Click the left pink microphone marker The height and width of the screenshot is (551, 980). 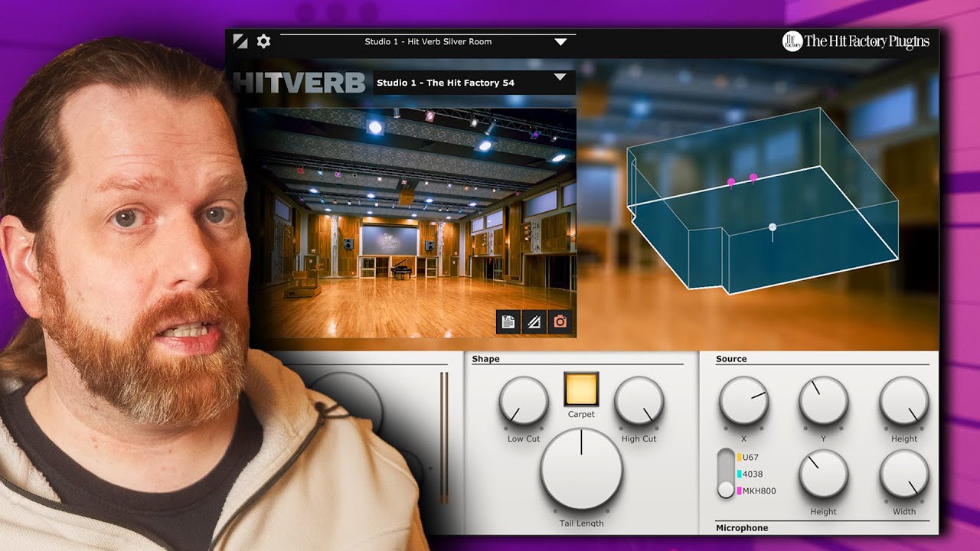click(731, 181)
